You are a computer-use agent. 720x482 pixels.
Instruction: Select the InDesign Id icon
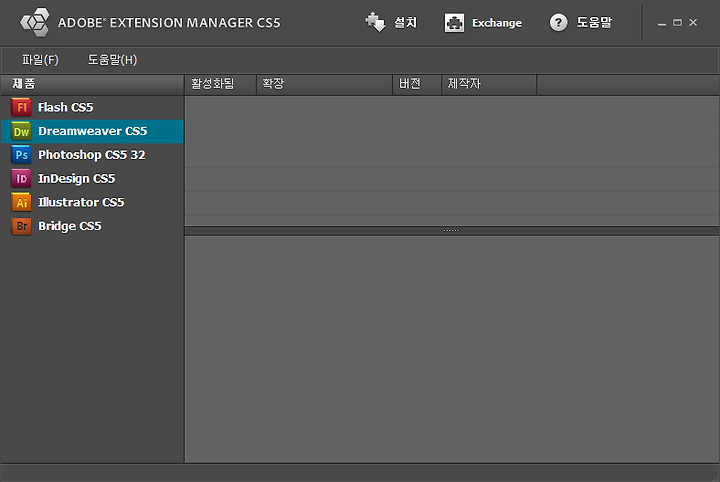tap(21, 179)
